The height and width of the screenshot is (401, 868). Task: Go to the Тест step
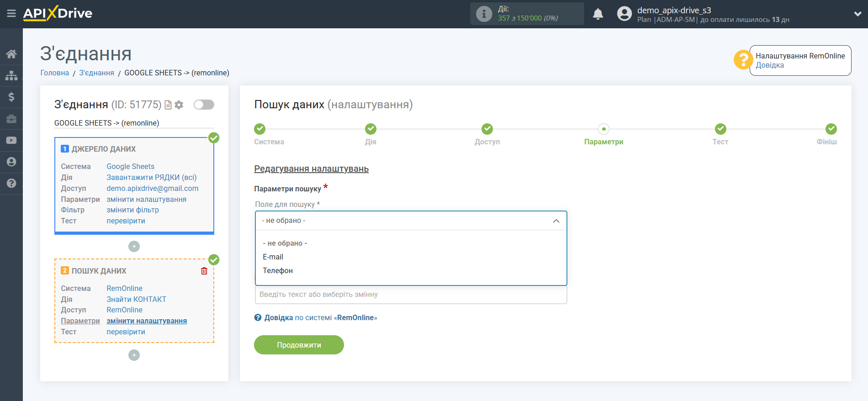coord(720,129)
